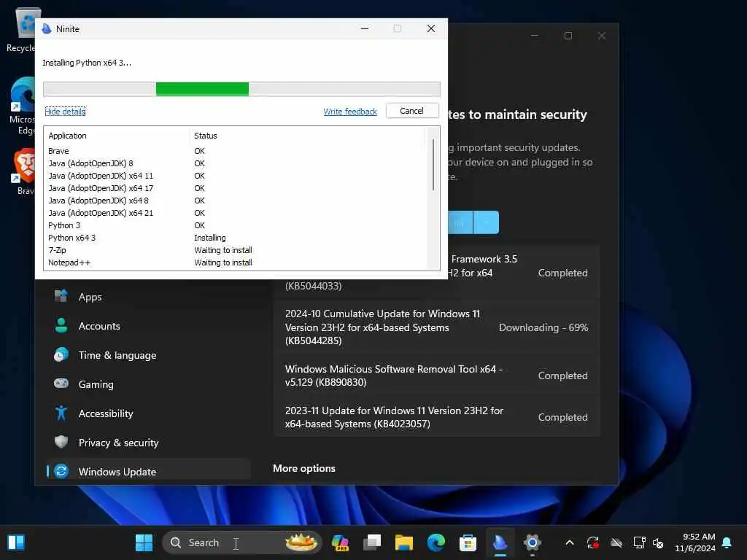The image size is (747, 560).
Task: Open Accessibility settings section
Action: coord(147,413)
